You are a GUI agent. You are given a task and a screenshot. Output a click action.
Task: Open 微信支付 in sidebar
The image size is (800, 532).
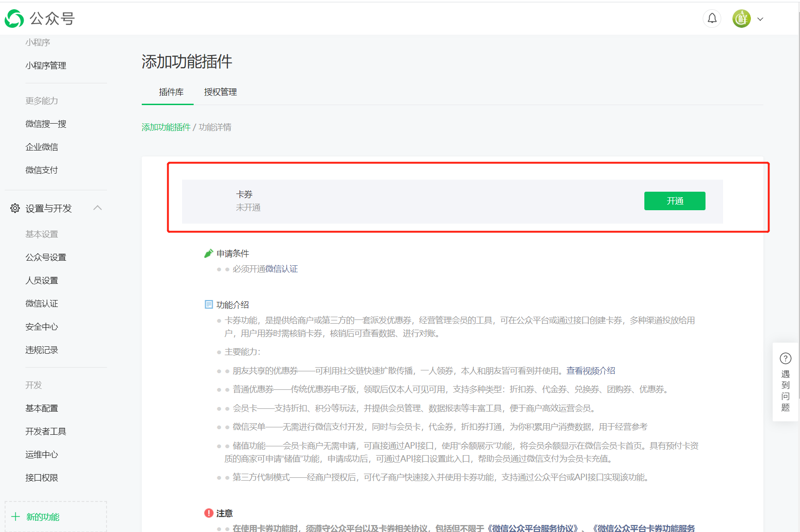tap(42, 170)
